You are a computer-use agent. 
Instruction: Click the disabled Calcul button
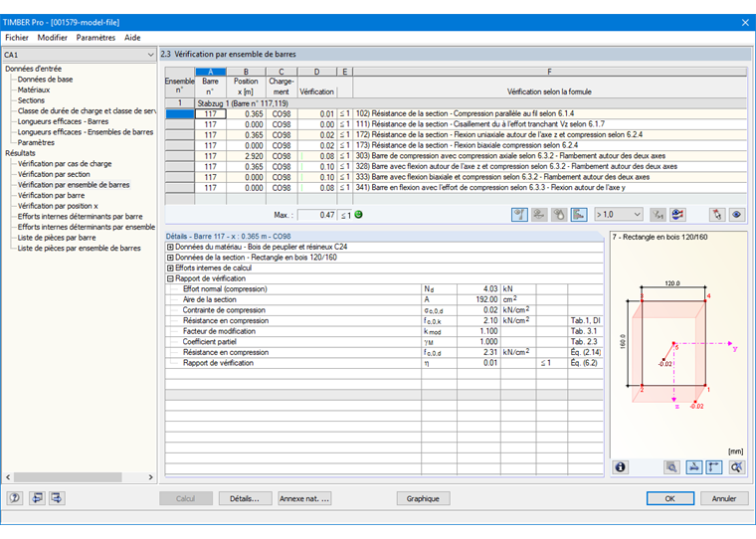[x=186, y=498]
